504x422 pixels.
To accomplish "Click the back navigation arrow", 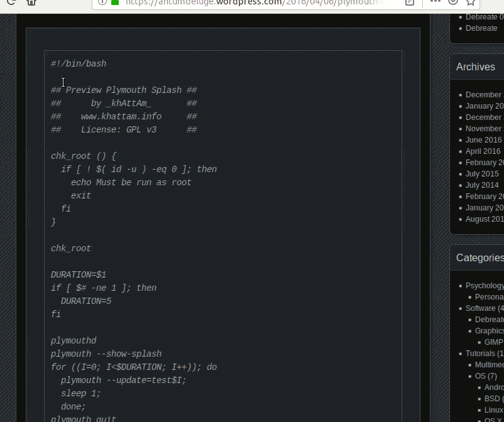I will 3,3.
